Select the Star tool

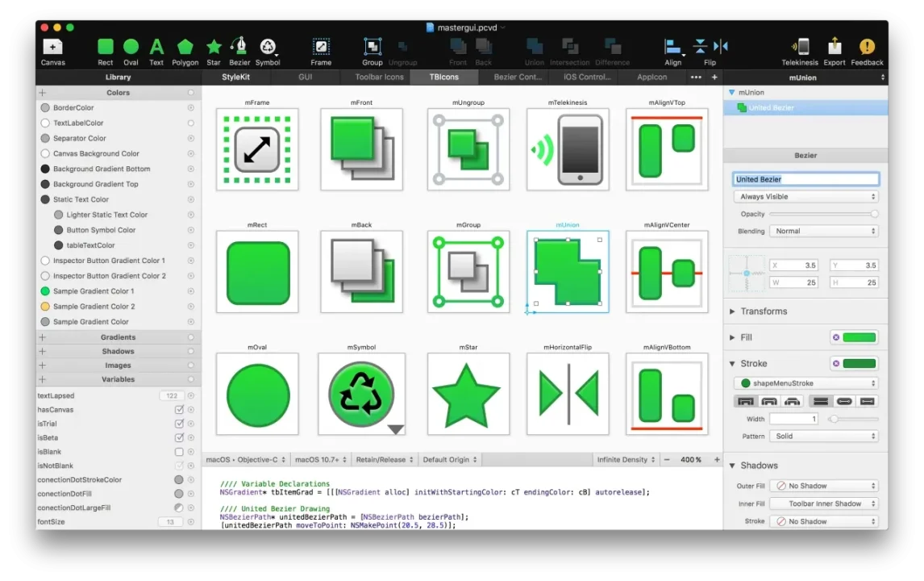point(214,52)
